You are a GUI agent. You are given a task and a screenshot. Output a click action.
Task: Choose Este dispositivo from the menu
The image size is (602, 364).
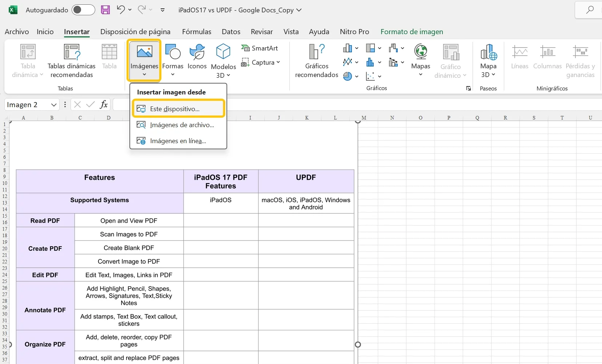pyautogui.click(x=178, y=109)
